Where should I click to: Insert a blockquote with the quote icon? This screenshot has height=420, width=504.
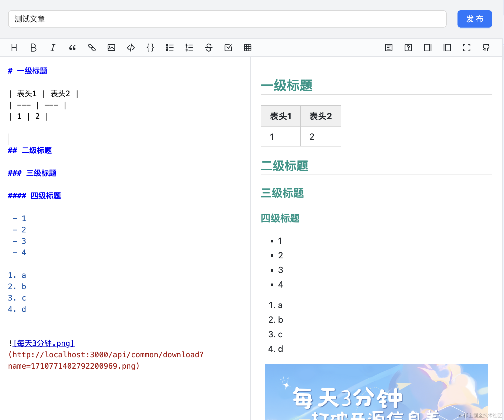tap(72, 48)
